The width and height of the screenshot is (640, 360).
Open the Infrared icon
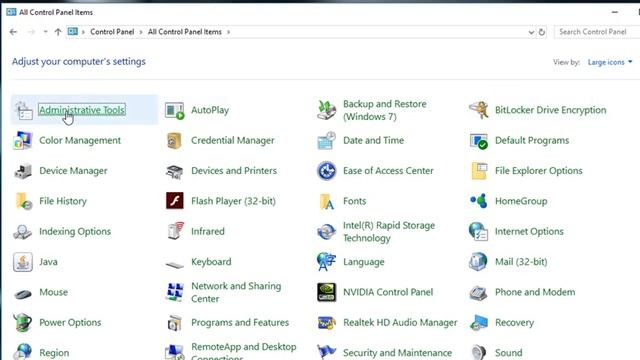click(175, 232)
